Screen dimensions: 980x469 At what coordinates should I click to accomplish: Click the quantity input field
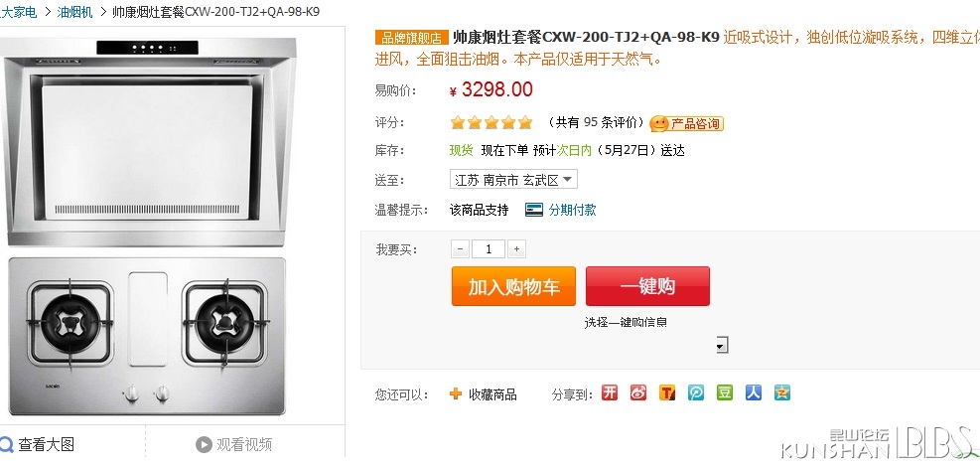[489, 249]
